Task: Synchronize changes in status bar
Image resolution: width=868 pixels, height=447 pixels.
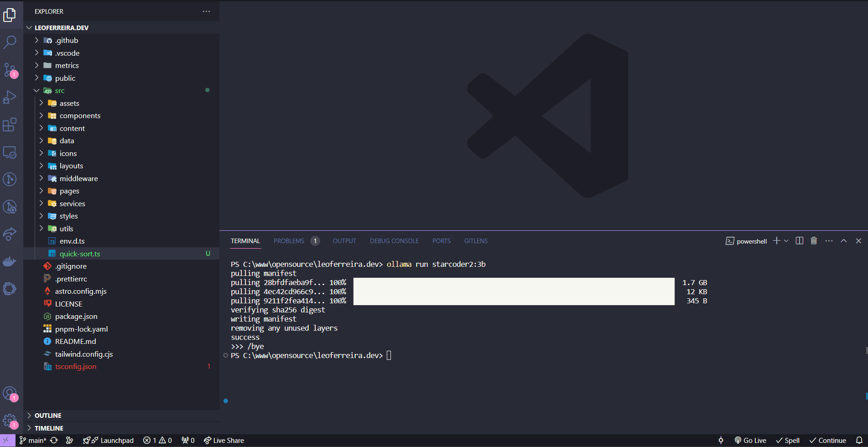Action: (x=54, y=441)
